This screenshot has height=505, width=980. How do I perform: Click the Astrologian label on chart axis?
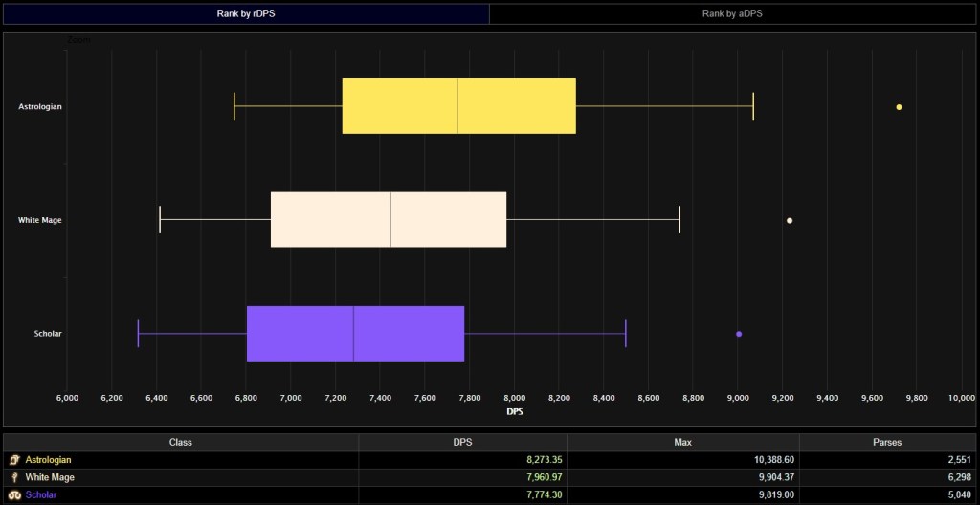tap(40, 107)
